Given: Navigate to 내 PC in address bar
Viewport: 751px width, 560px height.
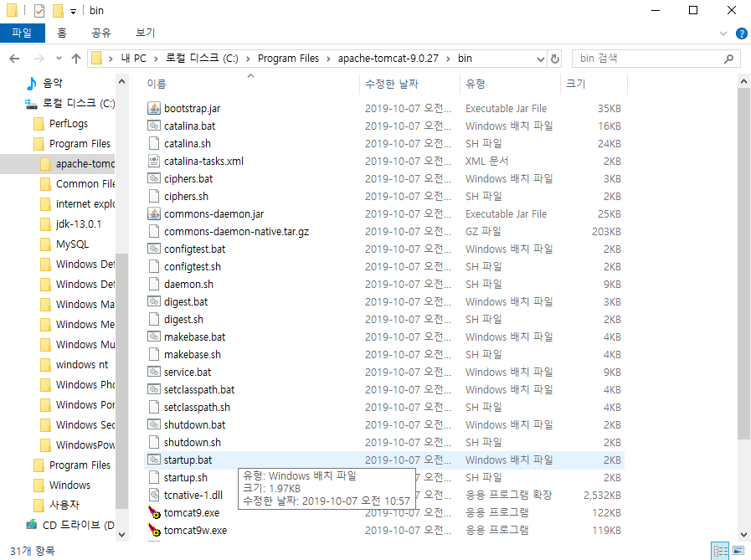Looking at the screenshot, I should (x=134, y=59).
